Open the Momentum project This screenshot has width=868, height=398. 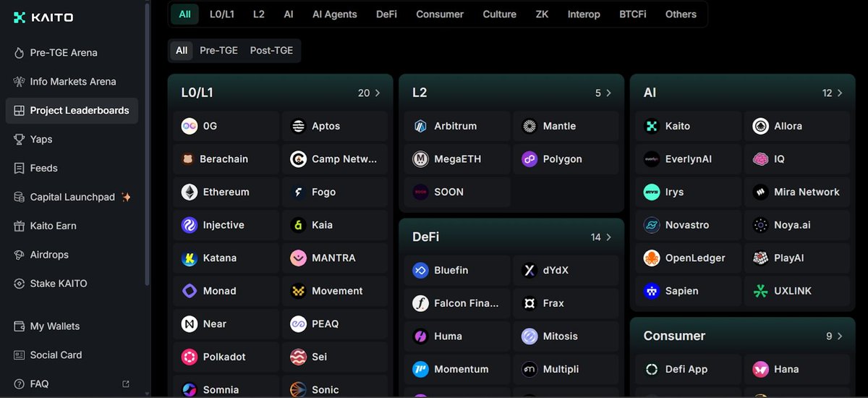click(457, 369)
